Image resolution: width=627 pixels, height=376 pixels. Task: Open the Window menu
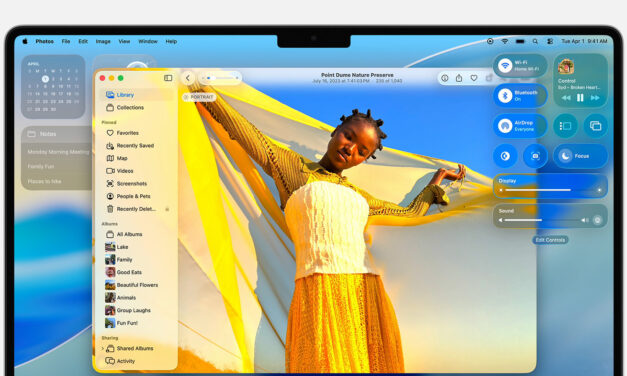[x=148, y=41]
